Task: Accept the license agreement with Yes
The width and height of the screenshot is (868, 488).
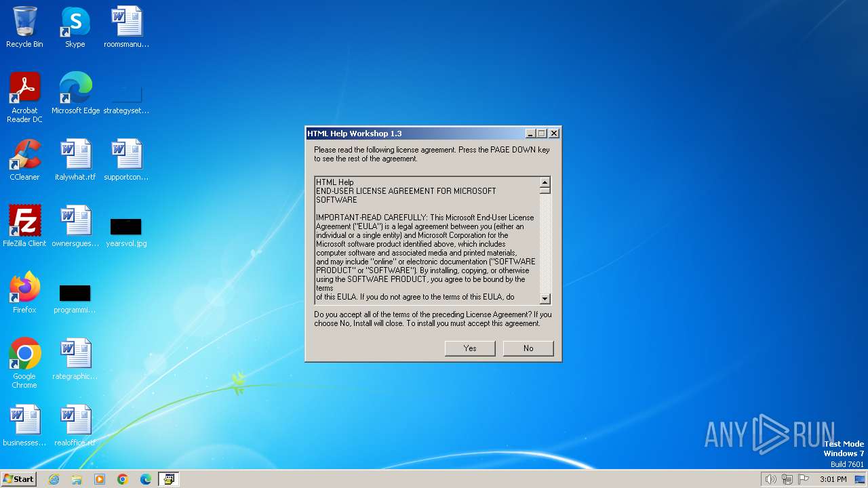Action: click(x=470, y=348)
